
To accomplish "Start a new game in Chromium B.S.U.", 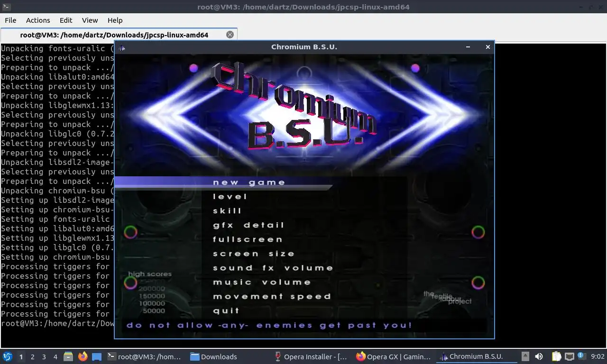I will (249, 182).
